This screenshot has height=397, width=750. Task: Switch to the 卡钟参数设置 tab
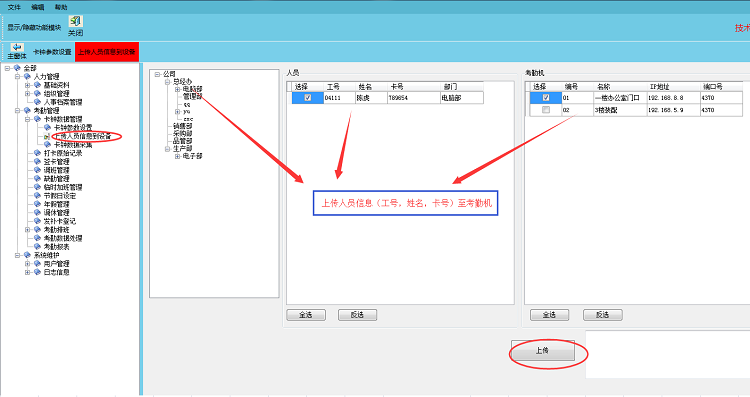(x=52, y=52)
